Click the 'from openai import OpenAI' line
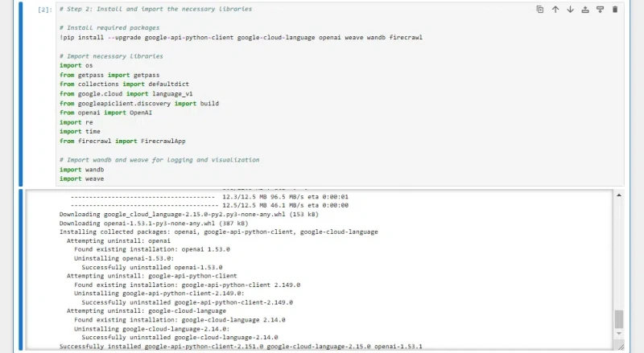 coord(105,113)
